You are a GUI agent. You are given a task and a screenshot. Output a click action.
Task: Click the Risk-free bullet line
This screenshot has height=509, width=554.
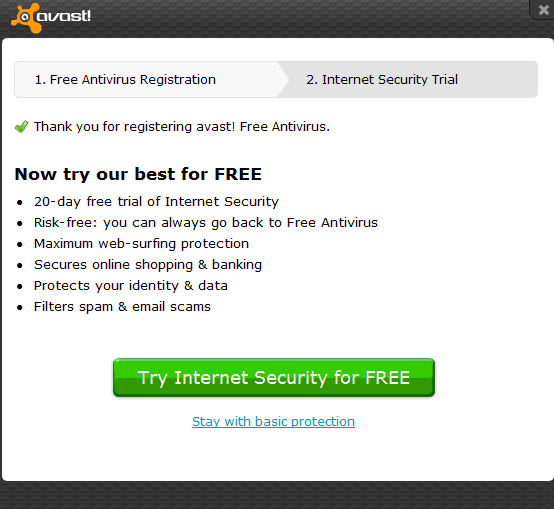coord(206,223)
